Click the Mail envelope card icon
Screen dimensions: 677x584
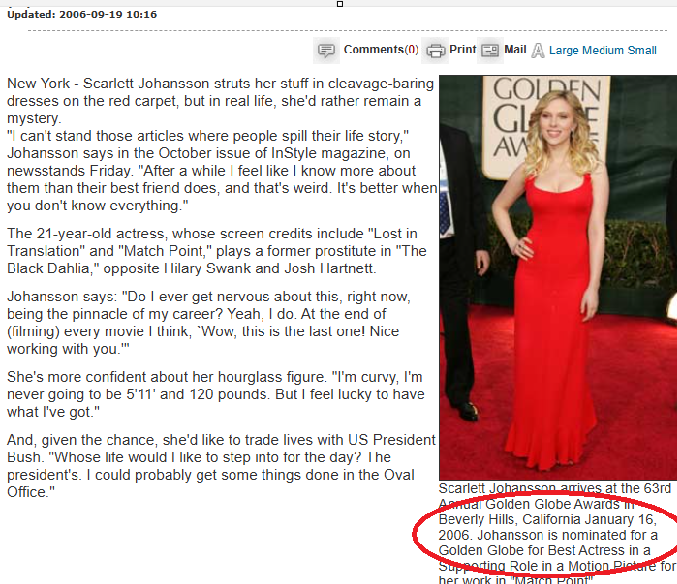pos(490,50)
